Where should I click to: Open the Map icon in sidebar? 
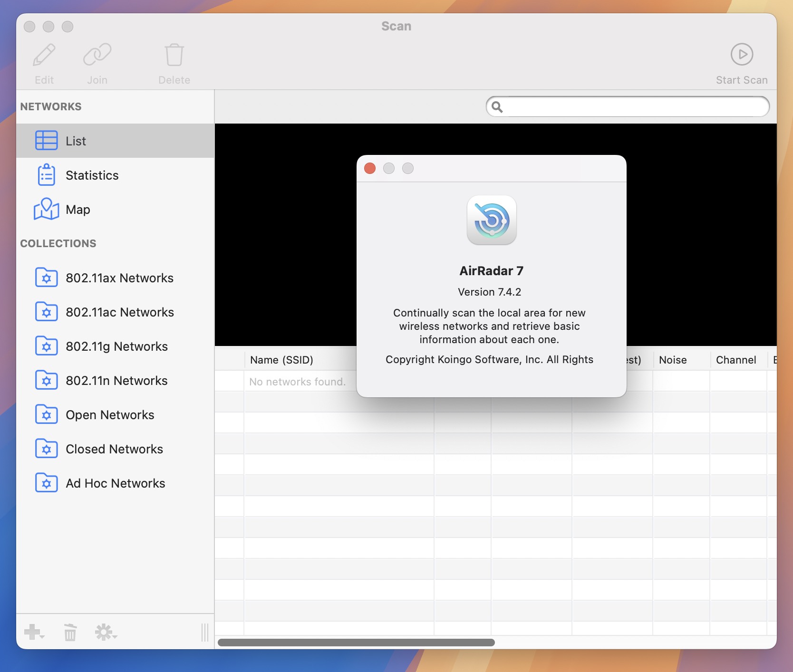(x=47, y=209)
